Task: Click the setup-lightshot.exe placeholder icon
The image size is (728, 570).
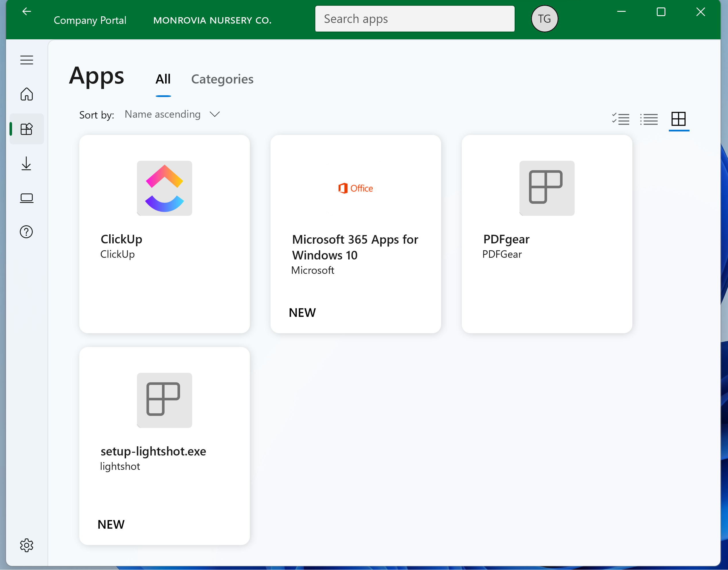Action: coord(165,400)
